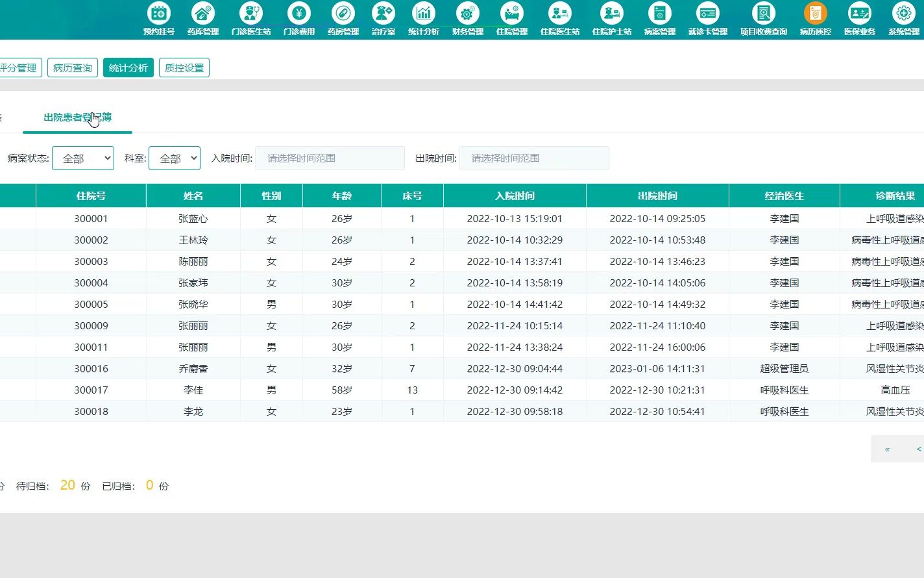Viewport: 924px width, 578px height.
Task: Click the 性别 column header
Action: click(271, 195)
